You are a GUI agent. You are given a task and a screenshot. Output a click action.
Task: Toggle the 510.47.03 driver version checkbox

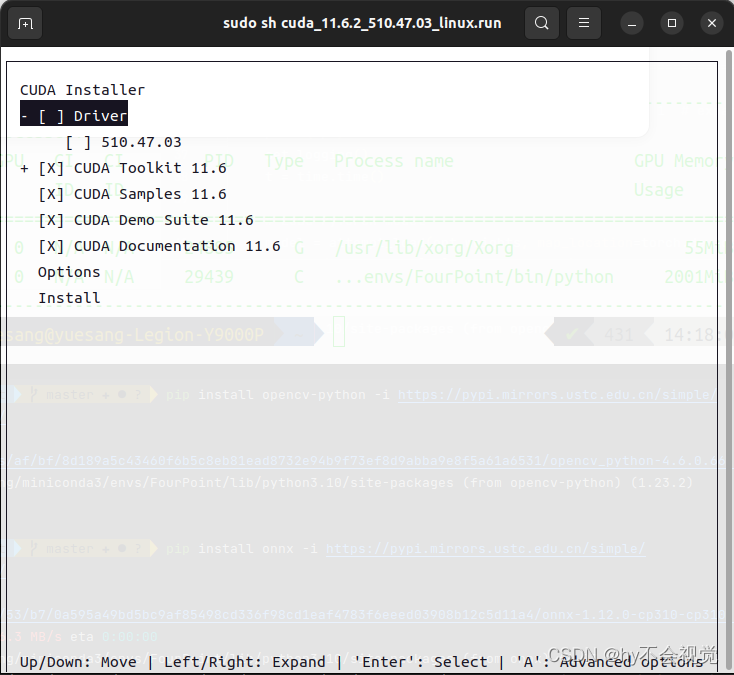78,142
